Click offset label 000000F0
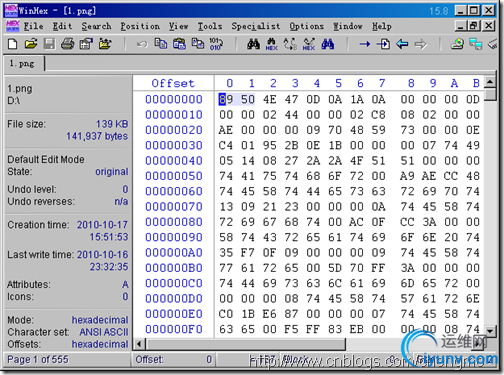Viewport: 504px width, 375px height. tap(174, 329)
